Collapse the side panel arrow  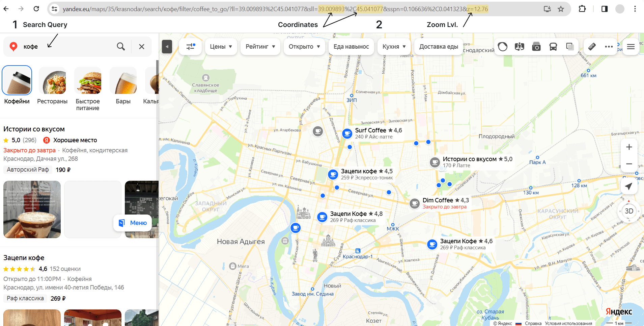coord(167,47)
